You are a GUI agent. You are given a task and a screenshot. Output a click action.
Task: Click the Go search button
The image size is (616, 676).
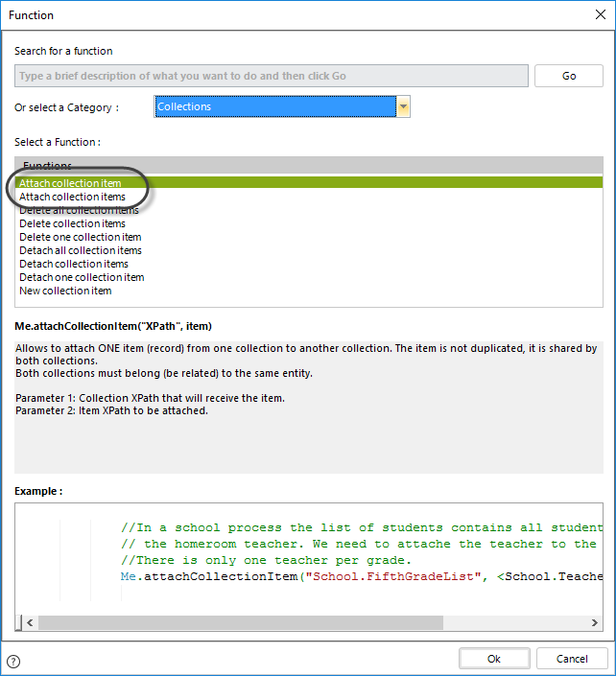pos(568,76)
